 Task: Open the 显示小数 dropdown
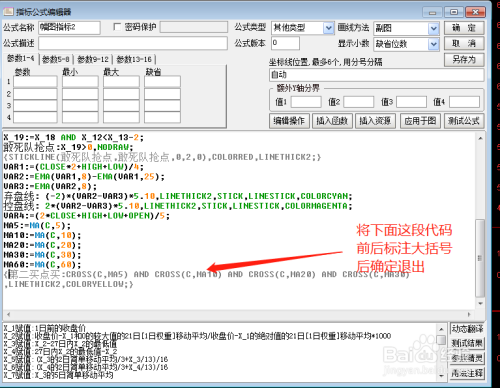click(433, 44)
